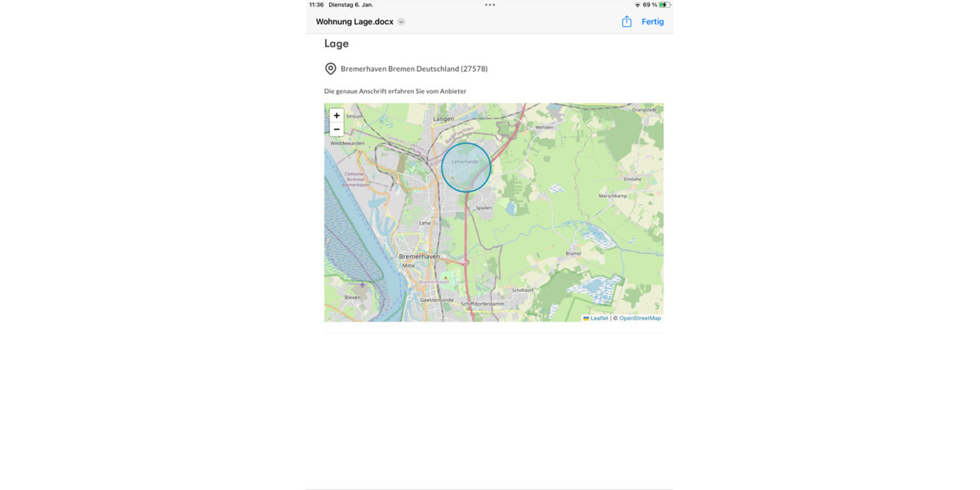Click the Bremerhaven city label on the map
Viewport: 980px width, 490px height.
point(419,256)
